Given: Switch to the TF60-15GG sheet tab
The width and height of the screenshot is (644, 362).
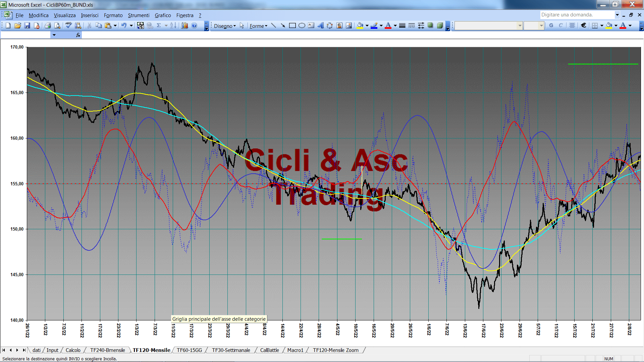Looking at the screenshot, I should coord(190,350).
